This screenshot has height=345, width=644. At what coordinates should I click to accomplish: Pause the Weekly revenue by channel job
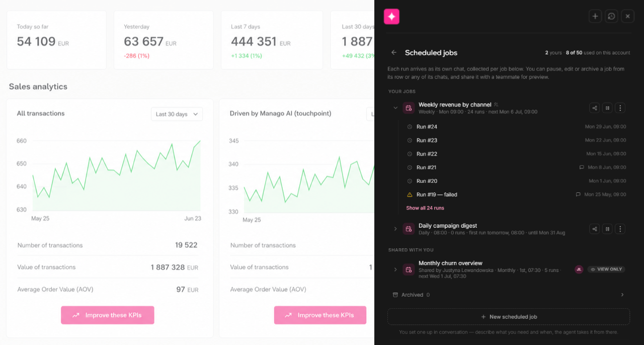[x=607, y=108]
